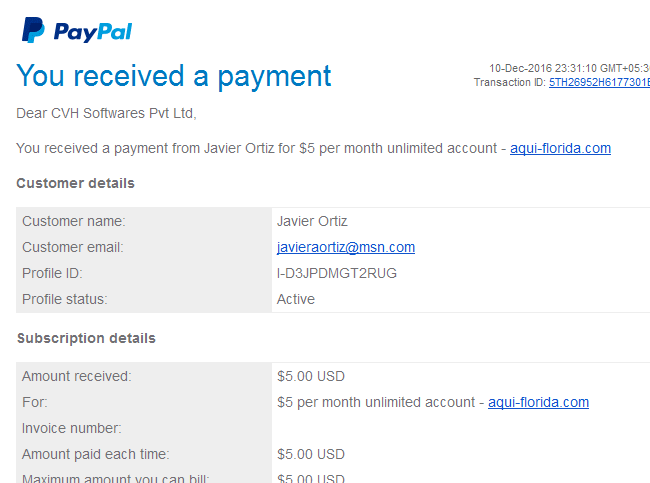
Task: Click the 'Subscription details' section heading
Action: [86, 338]
